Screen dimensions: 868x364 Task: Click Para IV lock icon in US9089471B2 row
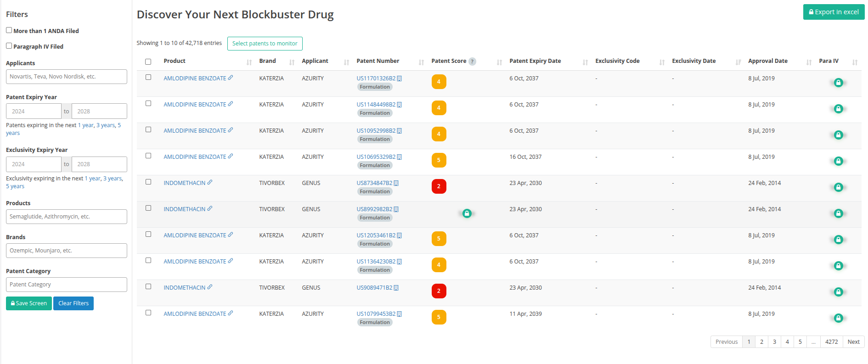pyautogui.click(x=838, y=292)
